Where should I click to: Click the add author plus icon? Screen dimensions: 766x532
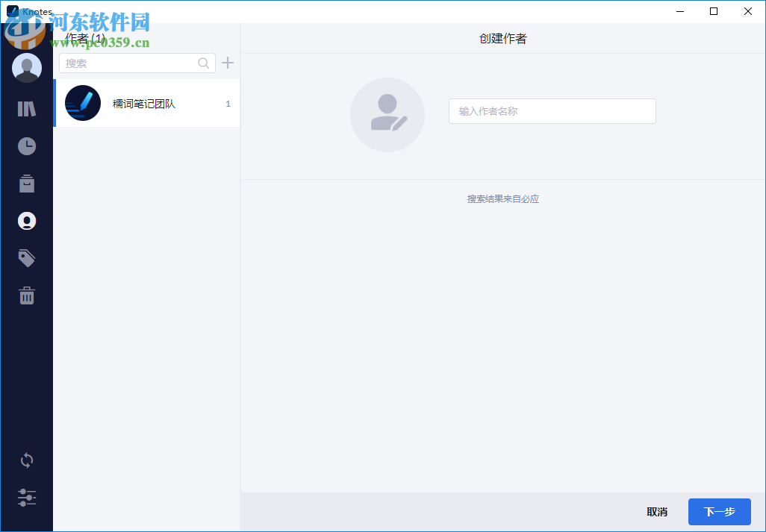click(227, 63)
